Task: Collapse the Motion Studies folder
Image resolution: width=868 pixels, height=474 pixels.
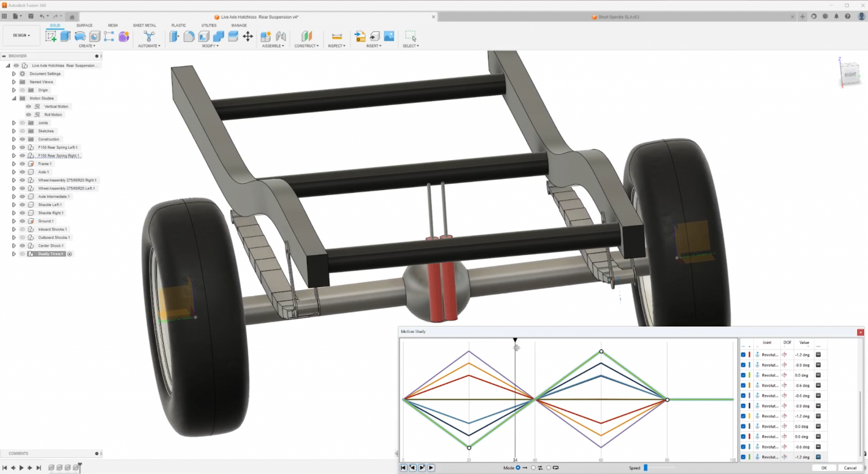Action: point(14,98)
